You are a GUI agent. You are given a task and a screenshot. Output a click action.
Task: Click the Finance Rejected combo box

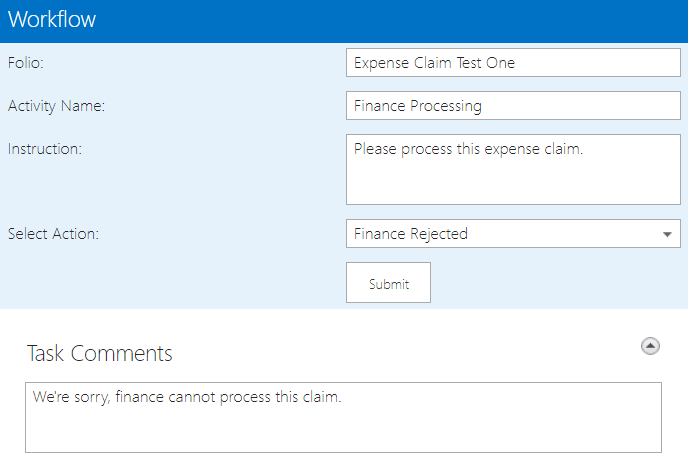(x=500, y=234)
